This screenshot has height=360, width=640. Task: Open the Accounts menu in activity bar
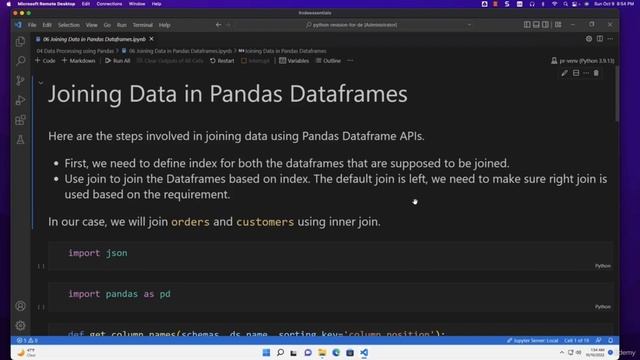(20, 306)
